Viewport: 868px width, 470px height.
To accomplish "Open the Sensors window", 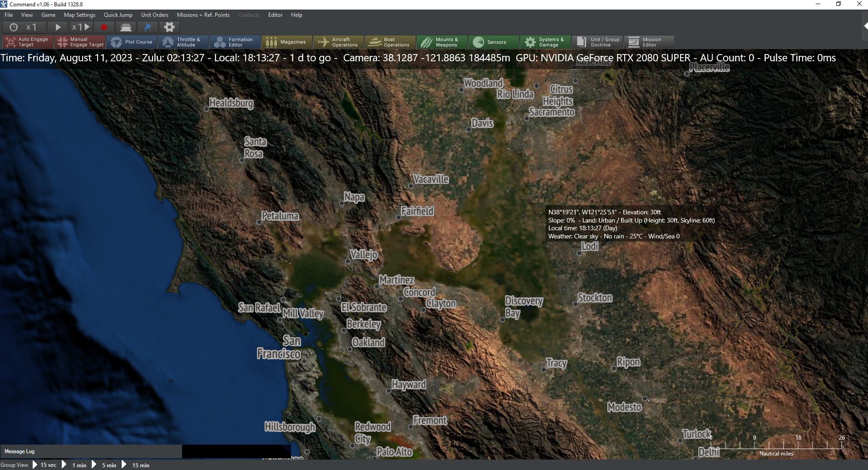I will [494, 42].
